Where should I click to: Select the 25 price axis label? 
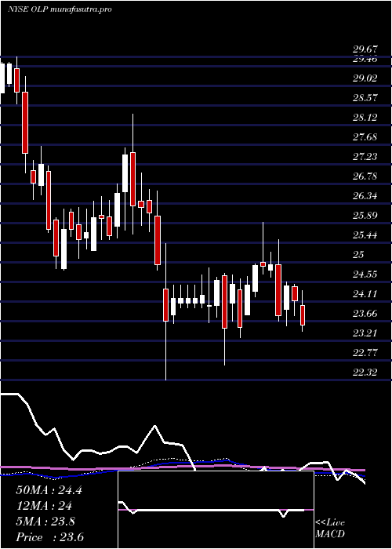click(x=359, y=255)
